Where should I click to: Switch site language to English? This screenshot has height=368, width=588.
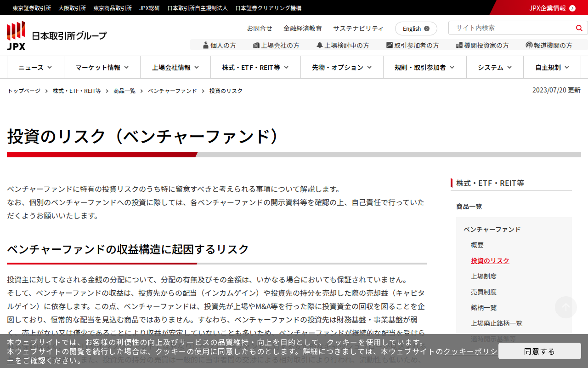pyautogui.click(x=416, y=29)
